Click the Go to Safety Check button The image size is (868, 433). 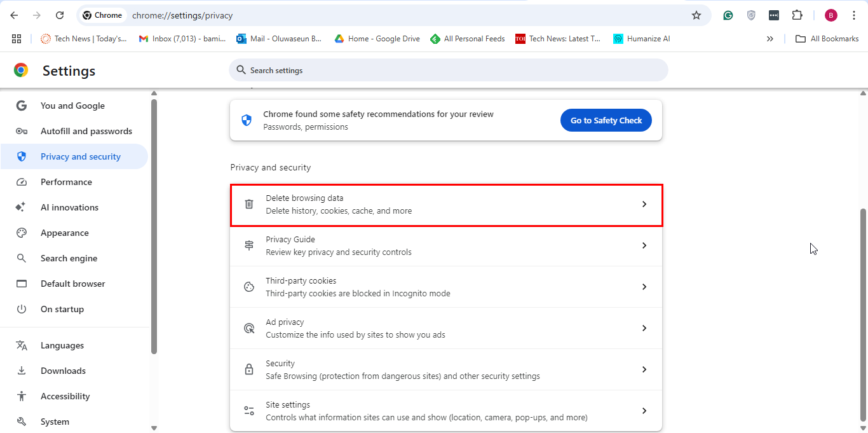coord(606,120)
